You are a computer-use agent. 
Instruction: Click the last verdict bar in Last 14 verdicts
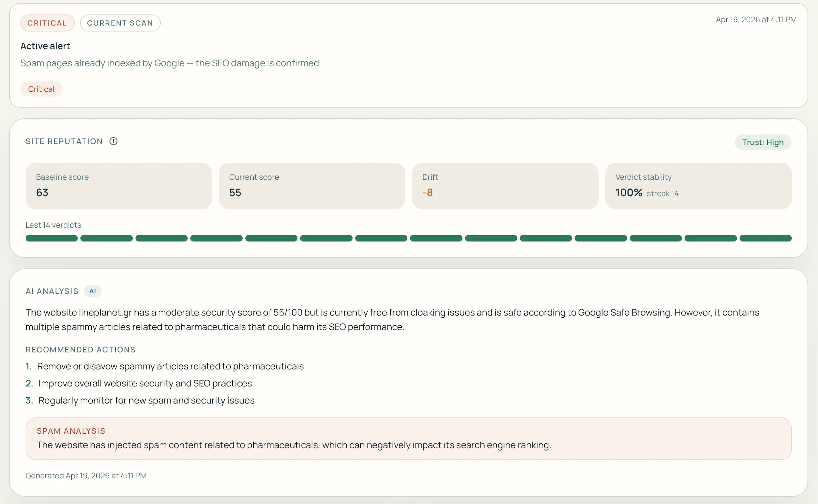pos(765,238)
